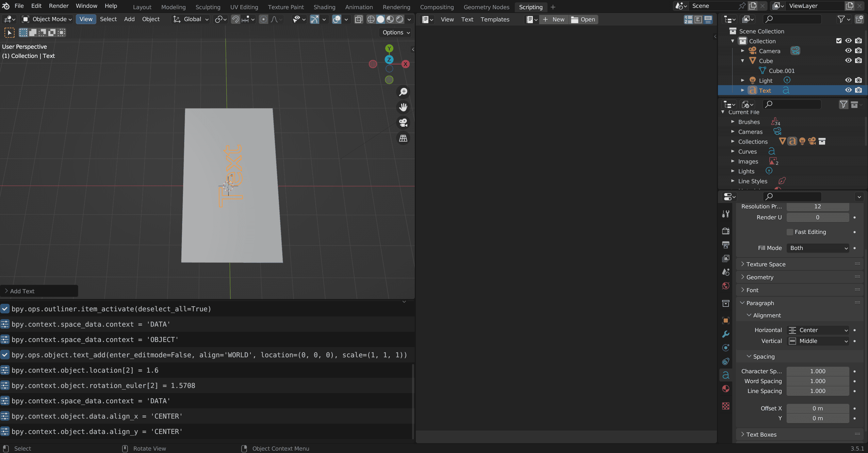The image size is (868, 453).
Task: Open Horizontal alignment Center dropdown
Action: [x=818, y=330]
